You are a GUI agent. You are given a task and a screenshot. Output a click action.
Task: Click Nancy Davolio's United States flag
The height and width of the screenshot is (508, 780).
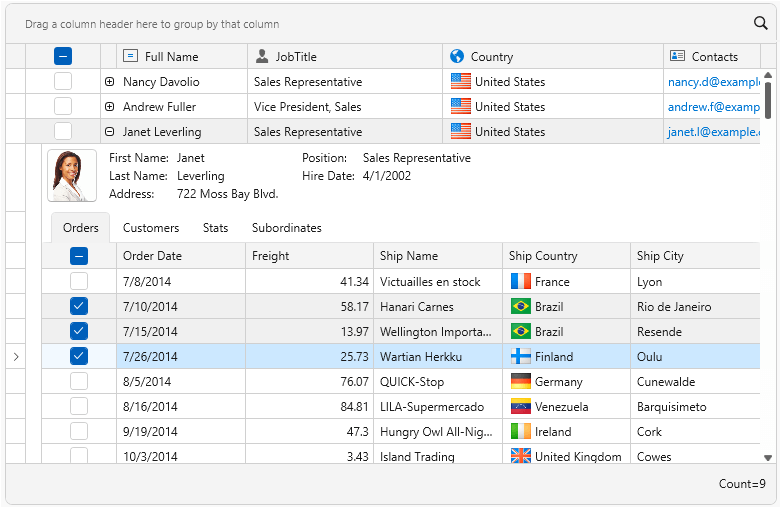[x=461, y=81]
